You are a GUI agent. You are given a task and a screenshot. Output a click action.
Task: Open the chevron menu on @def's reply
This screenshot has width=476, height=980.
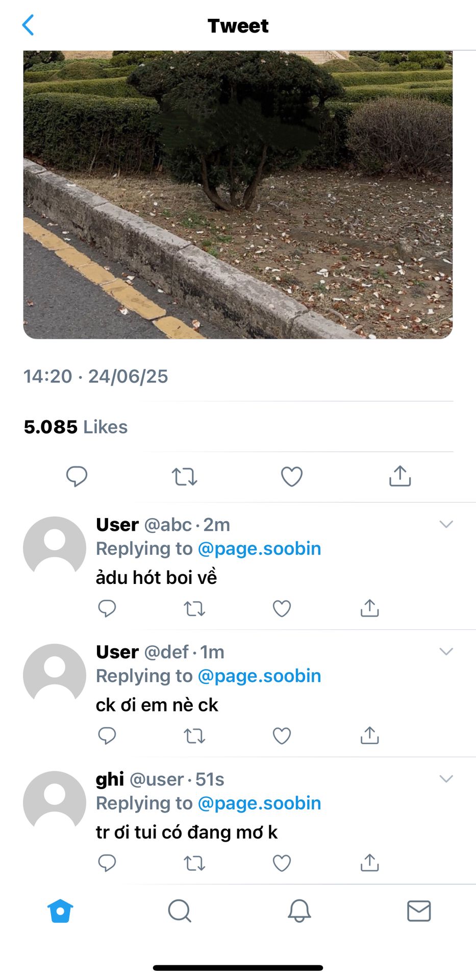coord(446,652)
